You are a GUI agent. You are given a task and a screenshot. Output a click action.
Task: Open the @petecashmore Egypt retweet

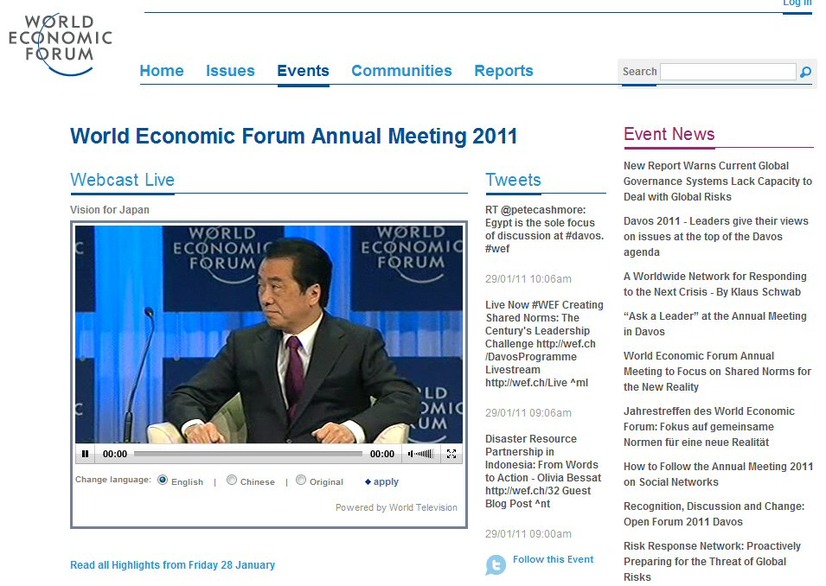pyautogui.click(x=544, y=229)
